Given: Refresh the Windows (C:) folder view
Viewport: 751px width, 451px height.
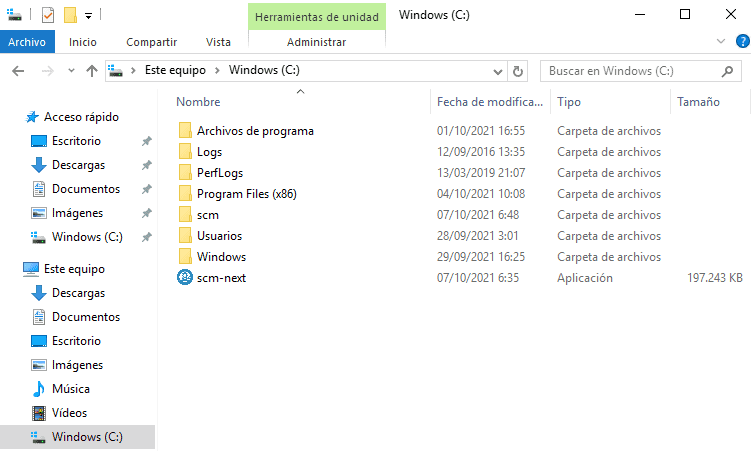Looking at the screenshot, I should tap(518, 71).
